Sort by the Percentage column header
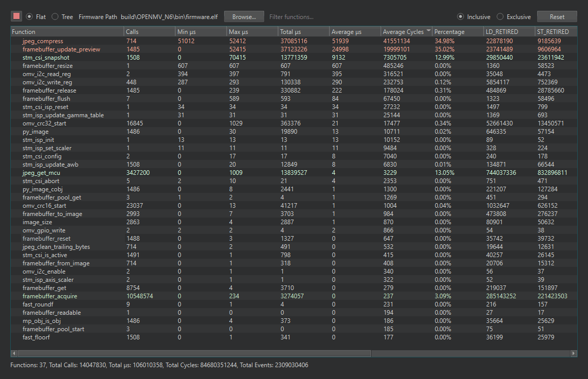The height and width of the screenshot is (379, 588). click(458, 32)
